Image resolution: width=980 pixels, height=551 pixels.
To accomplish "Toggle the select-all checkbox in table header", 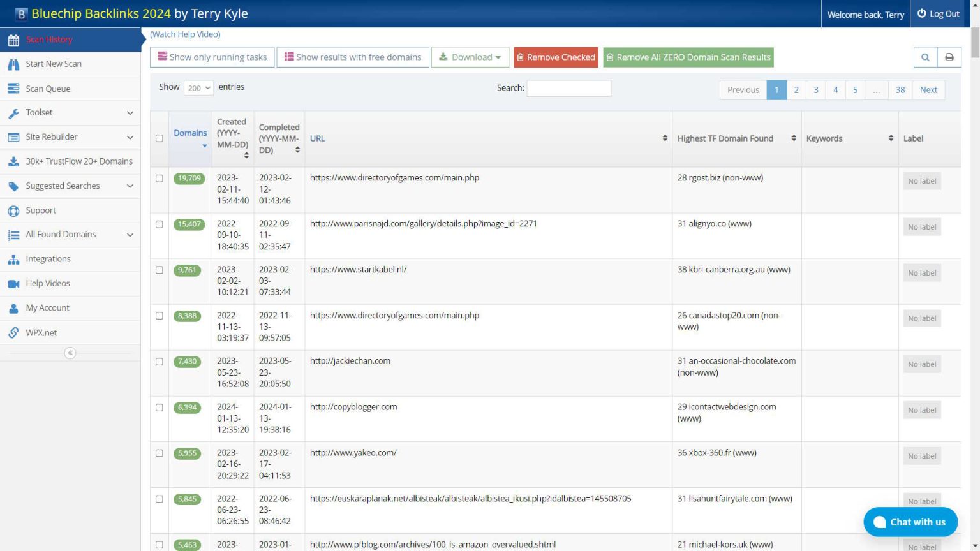I will [x=160, y=138].
